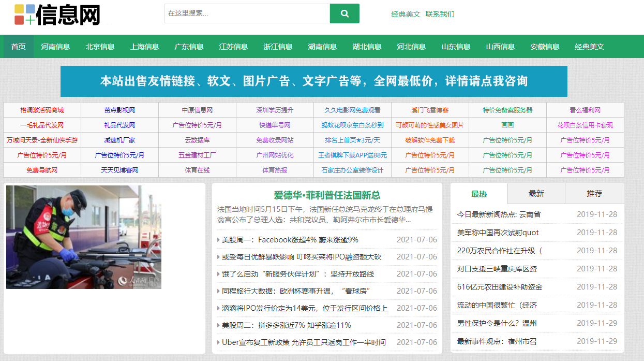
Task: Open sidebar item 流动的中国很繁忙
Action: pyautogui.click(x=497, y=305)
